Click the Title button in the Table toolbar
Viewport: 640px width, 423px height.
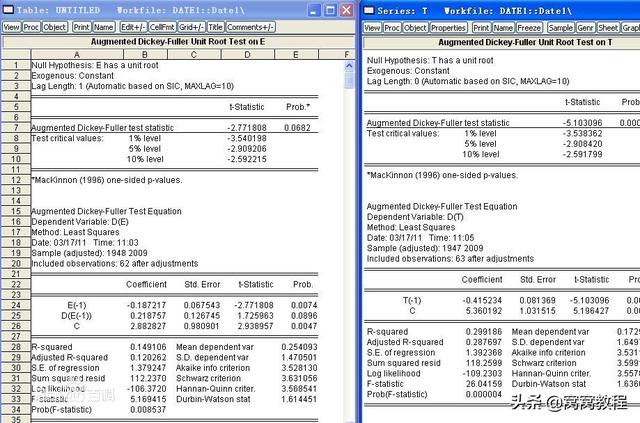(215, 27)
